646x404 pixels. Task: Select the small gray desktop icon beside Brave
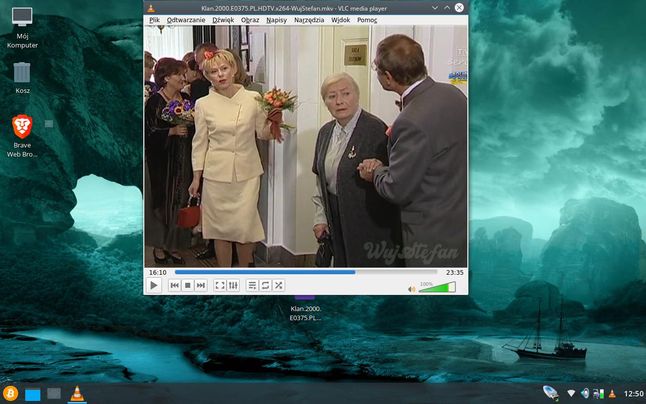tap(49, 124)
